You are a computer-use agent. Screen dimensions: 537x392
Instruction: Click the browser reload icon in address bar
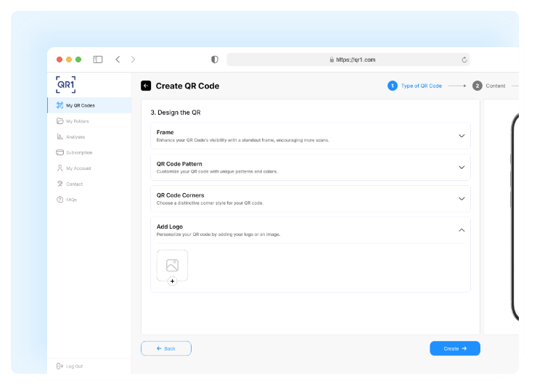[464, 60]
